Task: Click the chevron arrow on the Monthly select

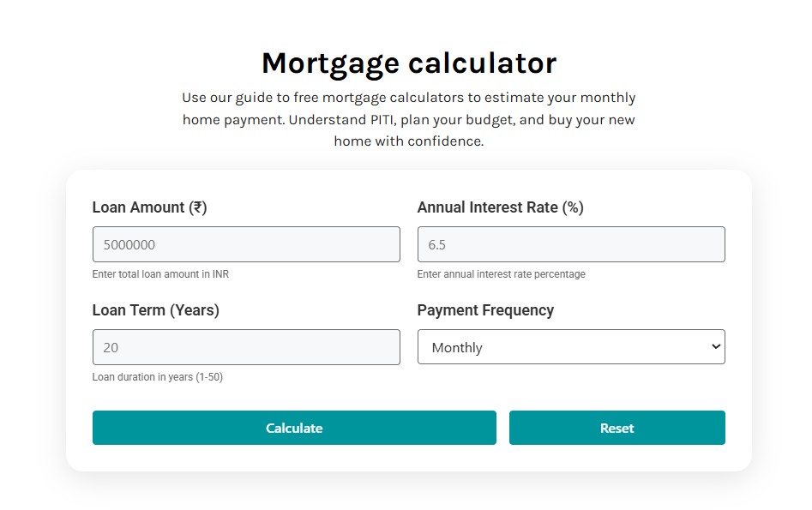Action: pyautogui.click(x=716, y=346)
